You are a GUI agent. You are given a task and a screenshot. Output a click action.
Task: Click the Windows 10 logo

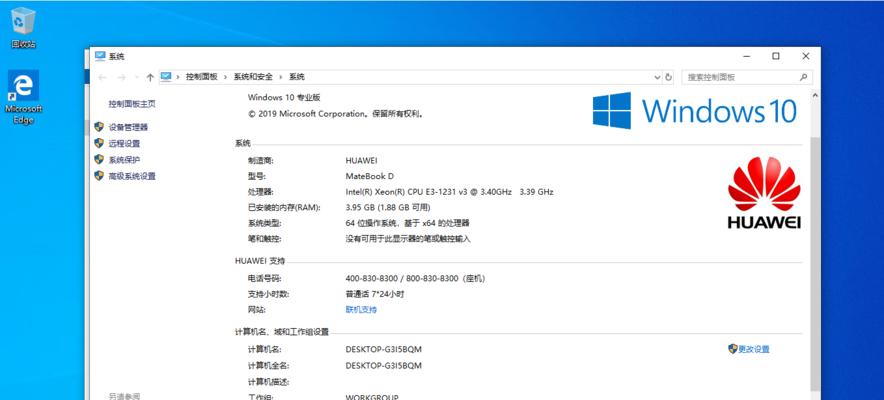[x=695, y=110]
